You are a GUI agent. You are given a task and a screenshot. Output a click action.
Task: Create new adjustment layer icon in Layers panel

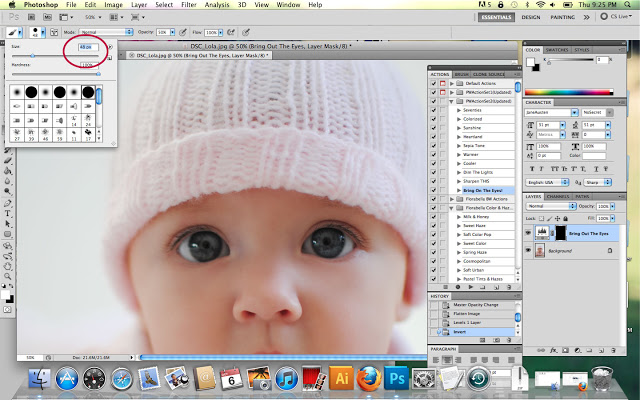pyautogui.click(x=578, y=350)
